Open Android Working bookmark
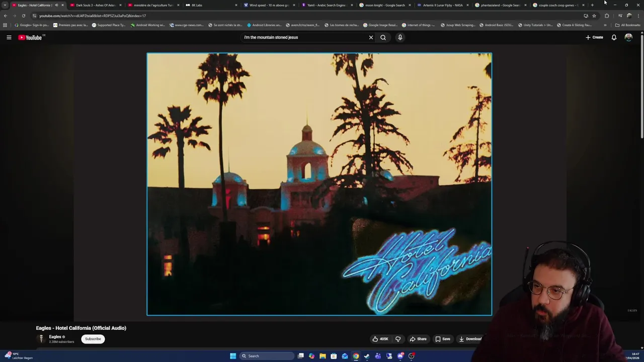Screen dimensions: 644x362 148,25
